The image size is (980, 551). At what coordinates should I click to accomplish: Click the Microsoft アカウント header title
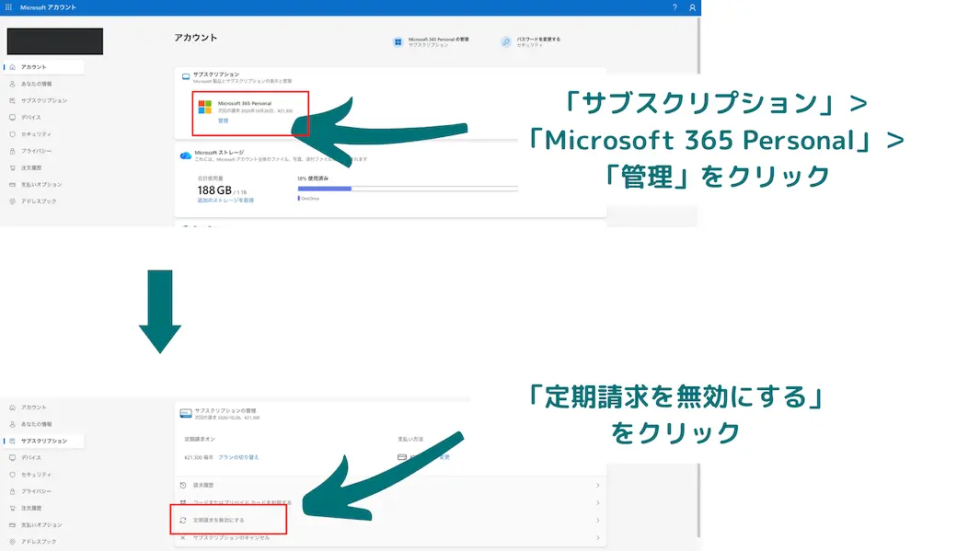pos(48,7)
